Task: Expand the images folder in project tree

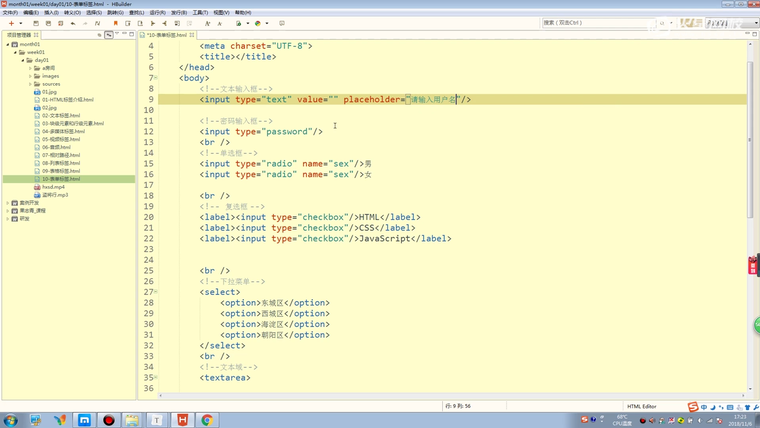Action: [x=31, y=76]
